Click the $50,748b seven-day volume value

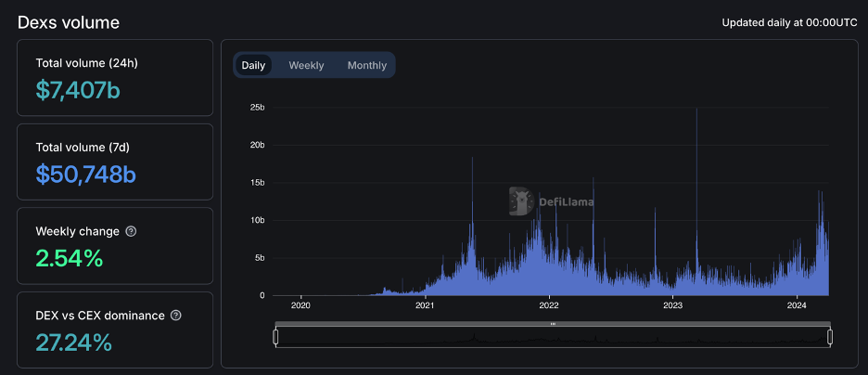86,174
